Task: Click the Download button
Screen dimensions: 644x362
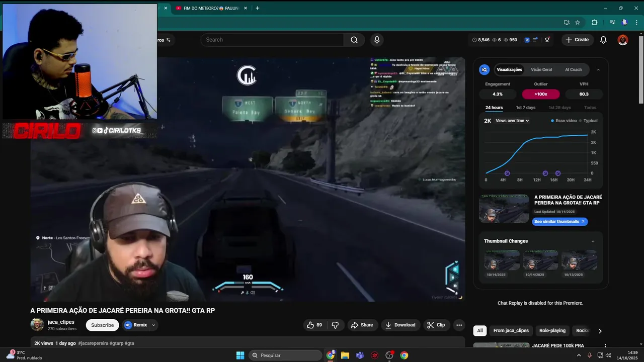Action: (x=400, y=325)
